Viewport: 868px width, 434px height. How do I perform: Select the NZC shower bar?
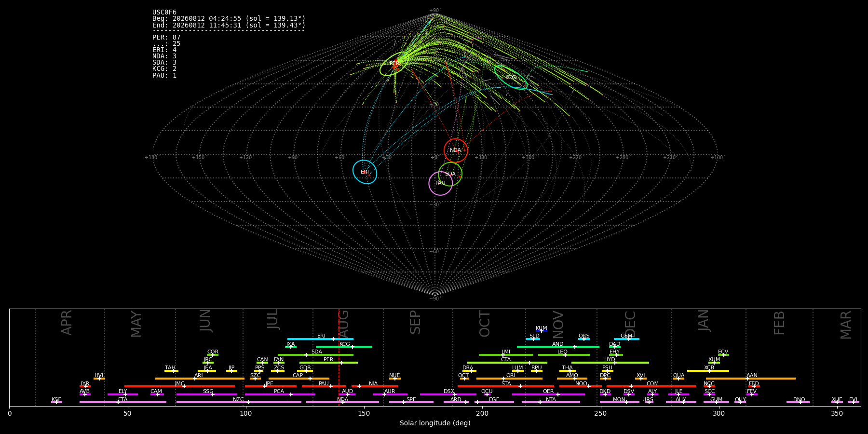tap(239, 402)
